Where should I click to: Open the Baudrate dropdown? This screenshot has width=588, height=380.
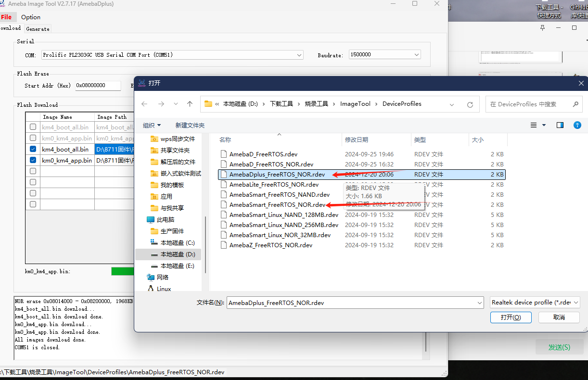[417, 54]
